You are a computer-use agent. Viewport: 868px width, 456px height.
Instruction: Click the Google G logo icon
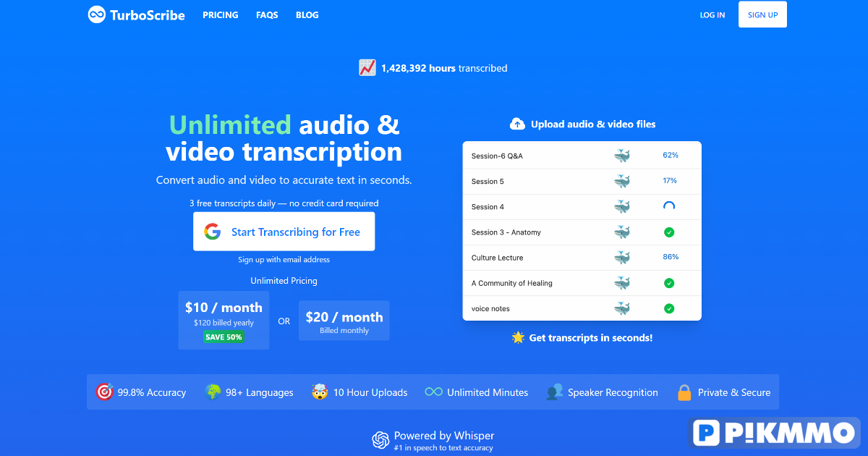pyautogui.click(x=212, y=232)
